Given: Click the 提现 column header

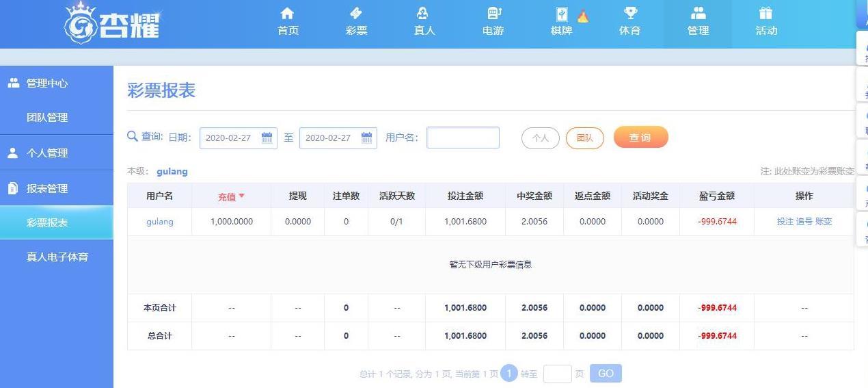Looking at the screenshot, I should pyautogui.click(x=297, y=196).
